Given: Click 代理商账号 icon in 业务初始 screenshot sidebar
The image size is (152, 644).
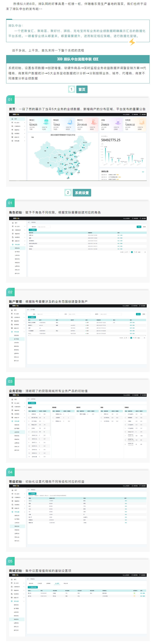Looking at the screenshot, I should click(12, 407).
